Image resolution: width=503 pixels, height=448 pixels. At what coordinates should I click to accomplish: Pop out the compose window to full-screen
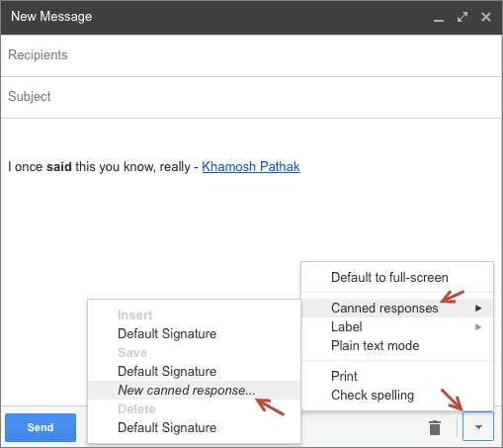(462, 17)
